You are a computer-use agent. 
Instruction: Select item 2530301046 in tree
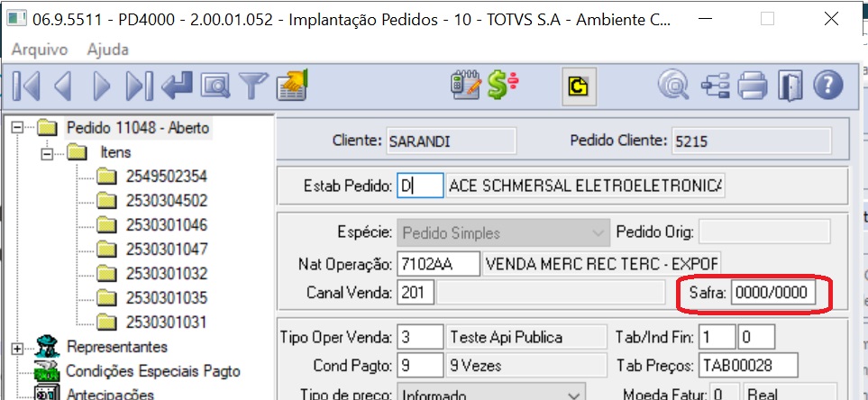167,225
